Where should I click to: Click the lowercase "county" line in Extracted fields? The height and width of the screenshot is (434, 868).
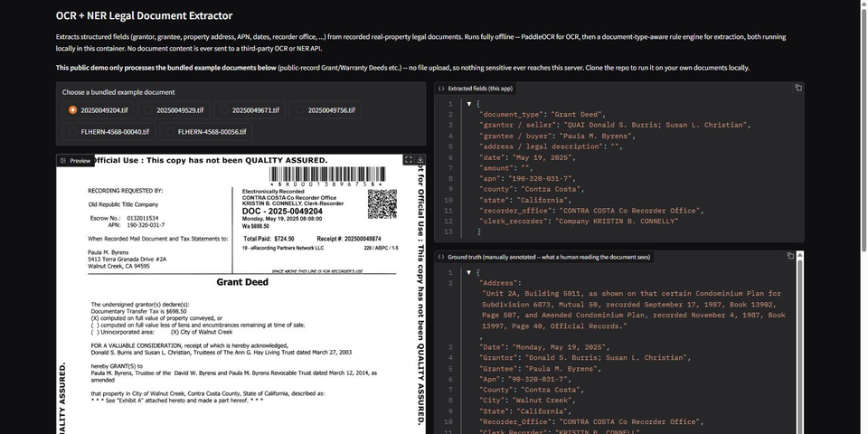pyautogui.click(x=532, y=189)
